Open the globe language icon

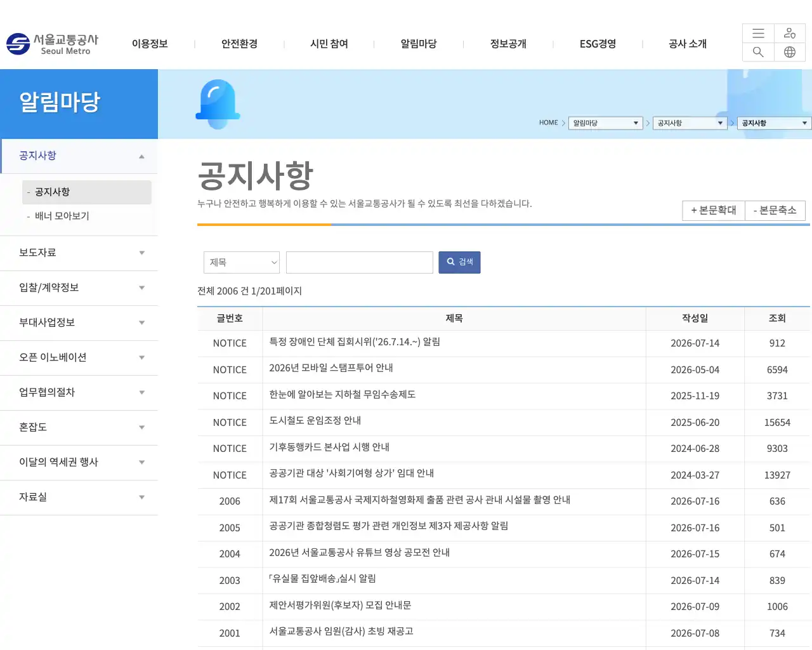click(790, 52)
